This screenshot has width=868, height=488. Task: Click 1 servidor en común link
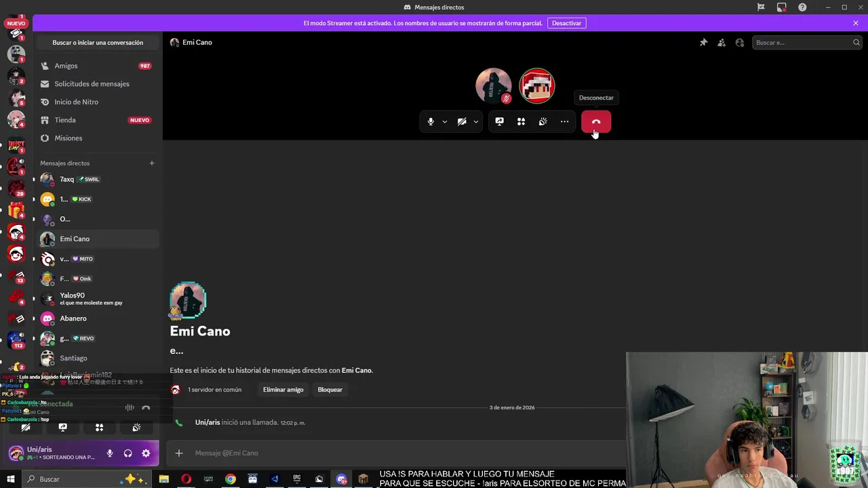(214, 390)
